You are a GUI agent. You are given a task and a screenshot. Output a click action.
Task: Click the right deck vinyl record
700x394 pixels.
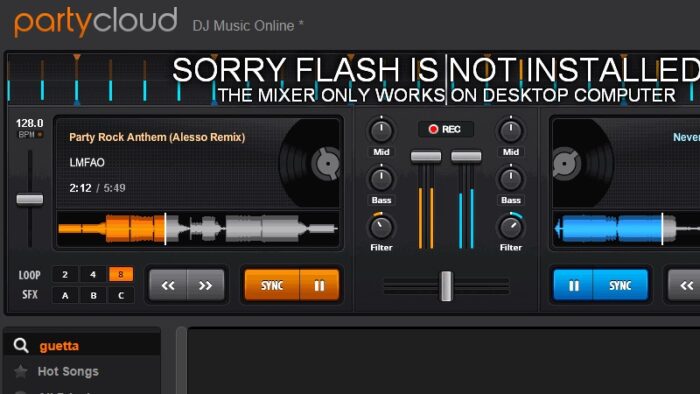(583, 163)
